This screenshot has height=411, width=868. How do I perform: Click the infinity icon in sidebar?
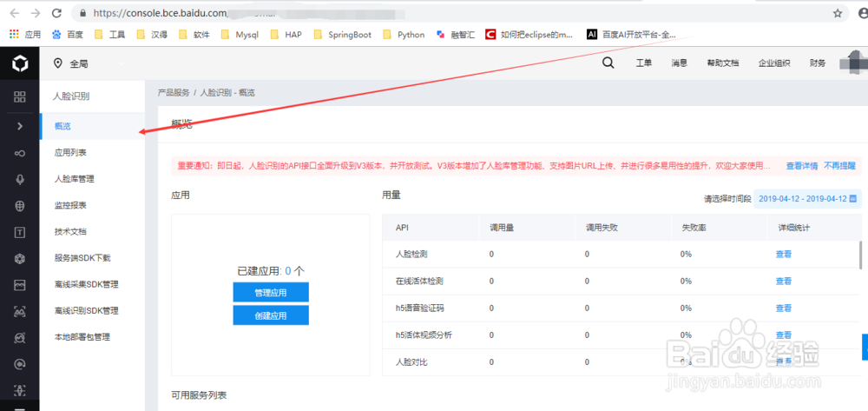point(20,153)
